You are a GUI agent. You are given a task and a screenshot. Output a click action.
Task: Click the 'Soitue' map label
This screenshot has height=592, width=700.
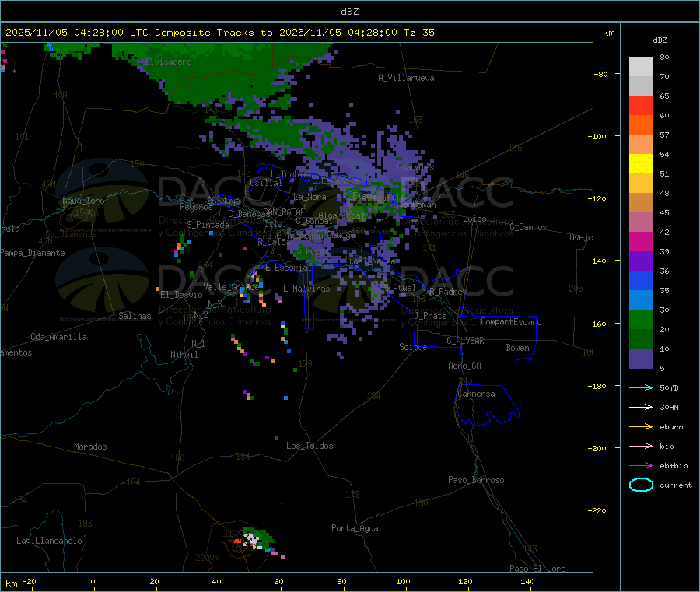point(413,347)
